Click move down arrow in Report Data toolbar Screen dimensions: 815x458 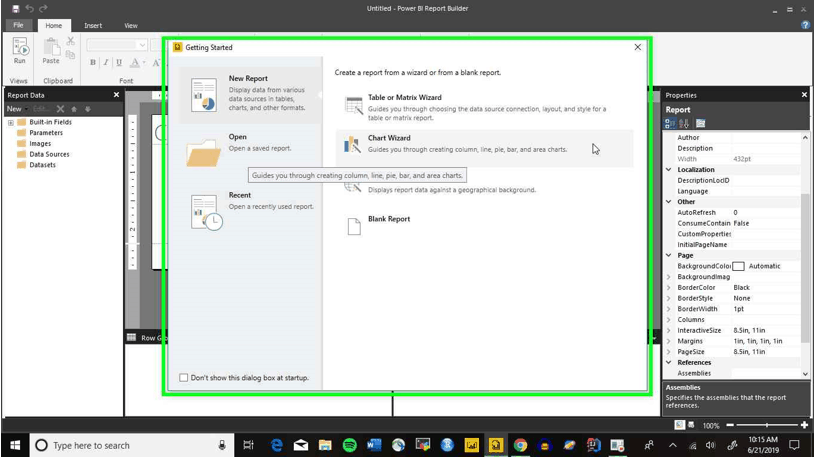point(88,109)
